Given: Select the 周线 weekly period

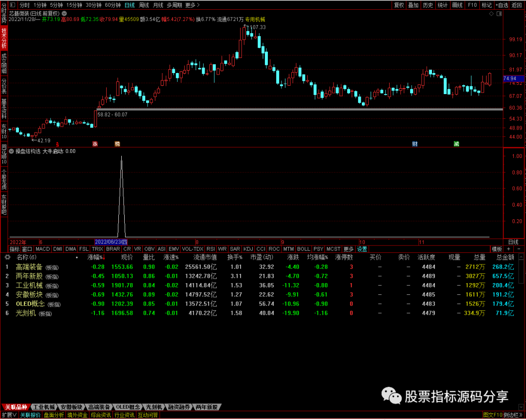Looking at the screenshot, I should point(144,5).
